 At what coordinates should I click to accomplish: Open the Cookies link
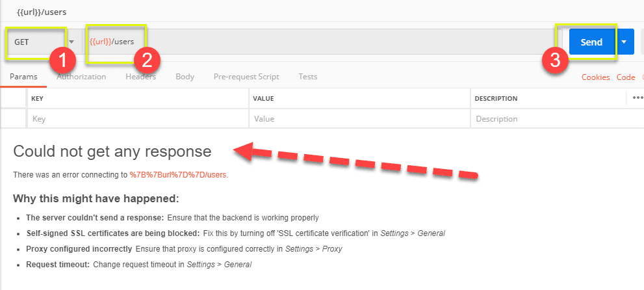(595, 77)
